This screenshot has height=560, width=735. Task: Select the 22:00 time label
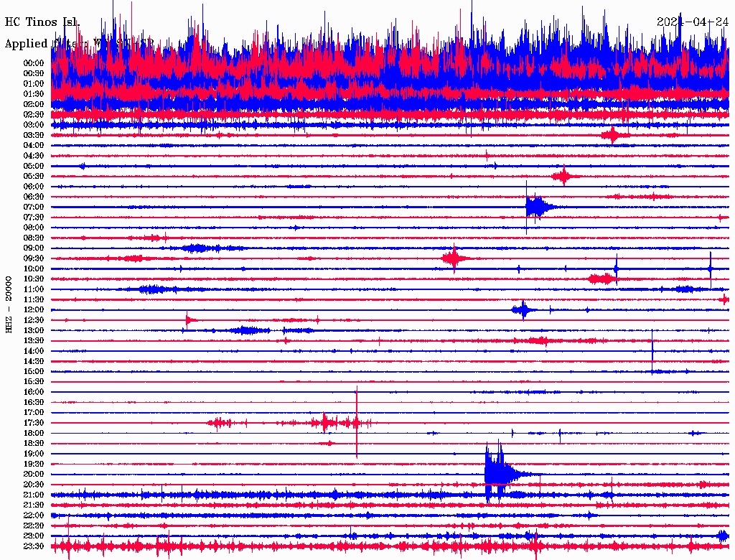34,515
